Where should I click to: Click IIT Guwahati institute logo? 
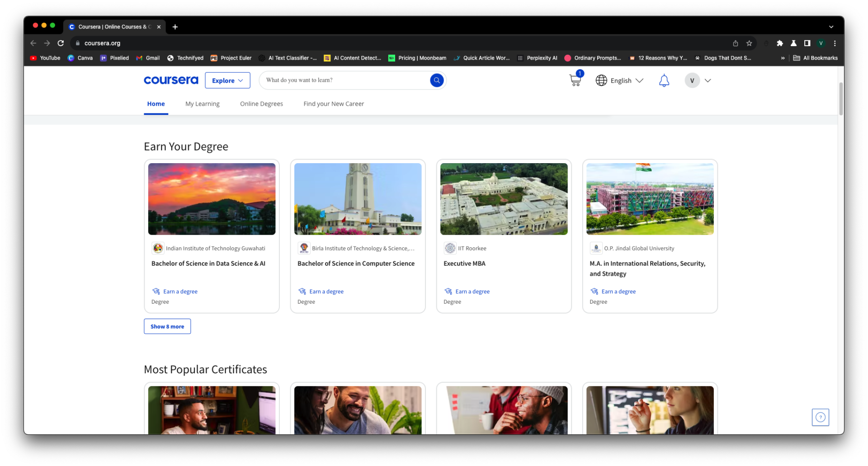tap(158, 248)
